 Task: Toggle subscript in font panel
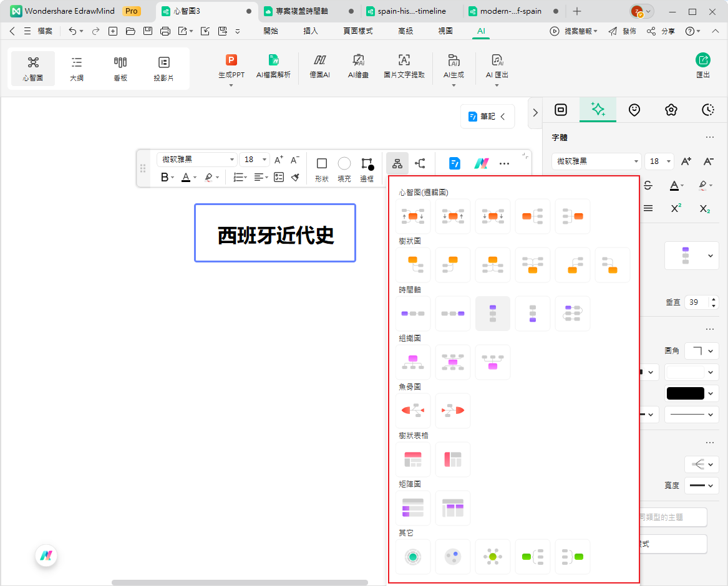pos(704,208)
